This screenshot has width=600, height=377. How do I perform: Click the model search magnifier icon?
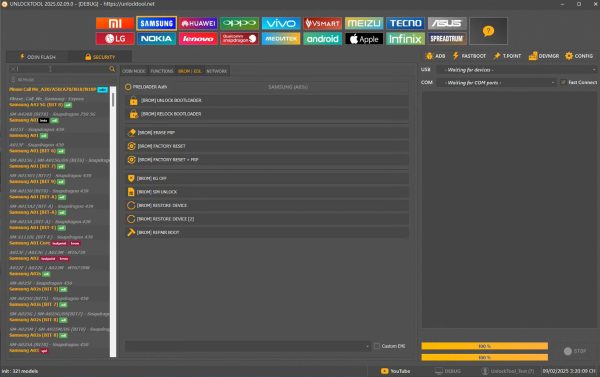[x=112, y=69]
